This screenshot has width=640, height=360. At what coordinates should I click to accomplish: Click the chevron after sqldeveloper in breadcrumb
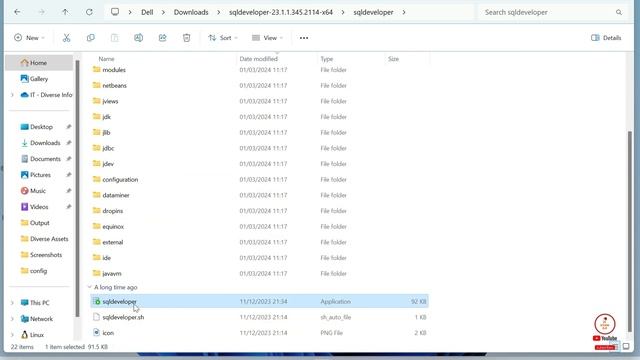404,12
